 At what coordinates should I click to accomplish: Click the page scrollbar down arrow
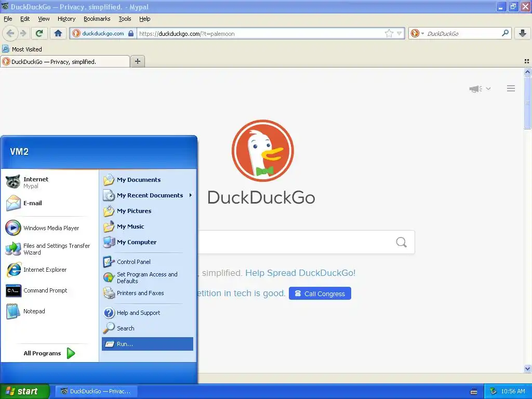[527, 369]
